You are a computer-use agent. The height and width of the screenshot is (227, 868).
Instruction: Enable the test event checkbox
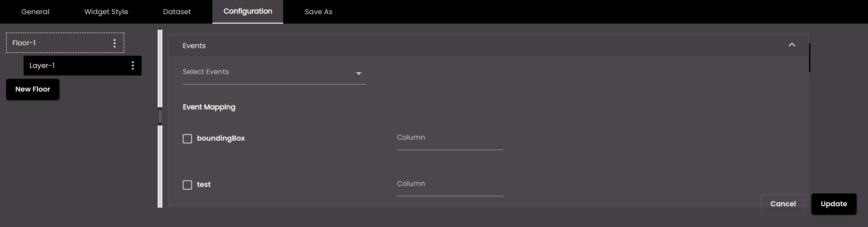187,185
